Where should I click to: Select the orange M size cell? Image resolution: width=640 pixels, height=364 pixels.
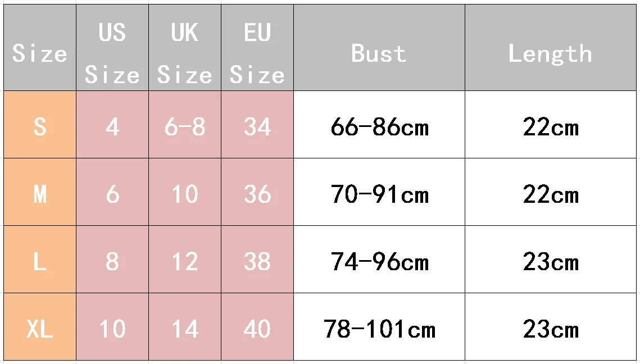(39, 192)
